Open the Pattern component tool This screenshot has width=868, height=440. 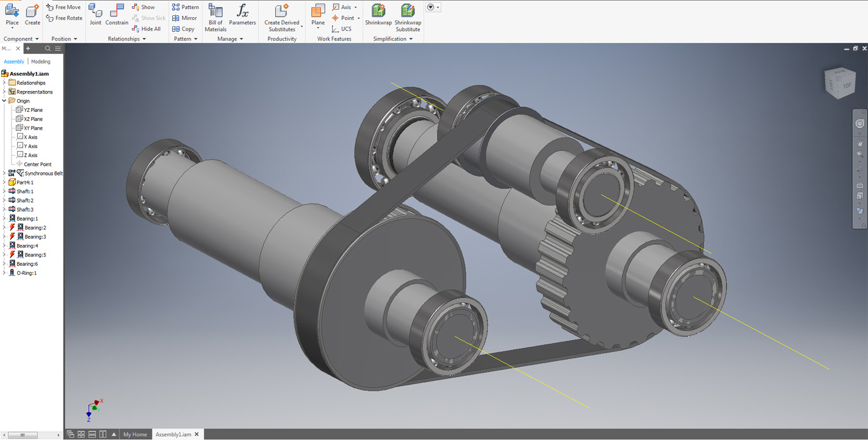(x=186, y=7)
